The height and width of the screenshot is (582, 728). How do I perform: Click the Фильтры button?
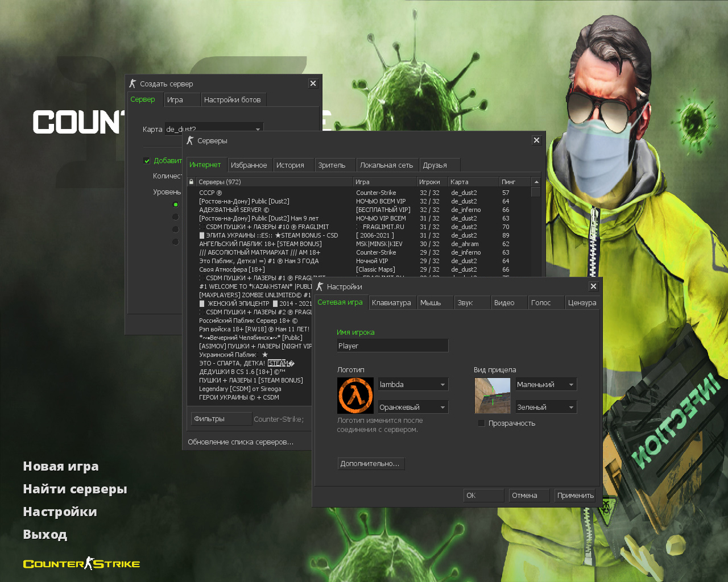(221, 418)
